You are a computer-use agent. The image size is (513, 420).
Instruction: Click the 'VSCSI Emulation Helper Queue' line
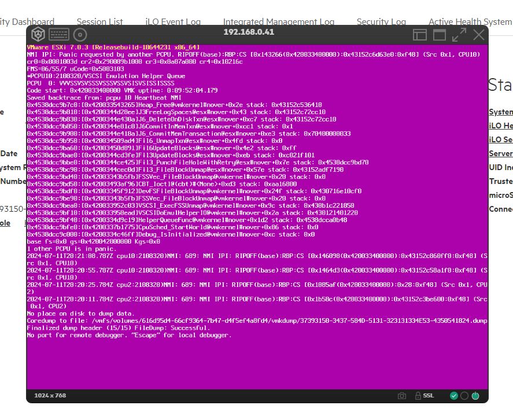106,76
